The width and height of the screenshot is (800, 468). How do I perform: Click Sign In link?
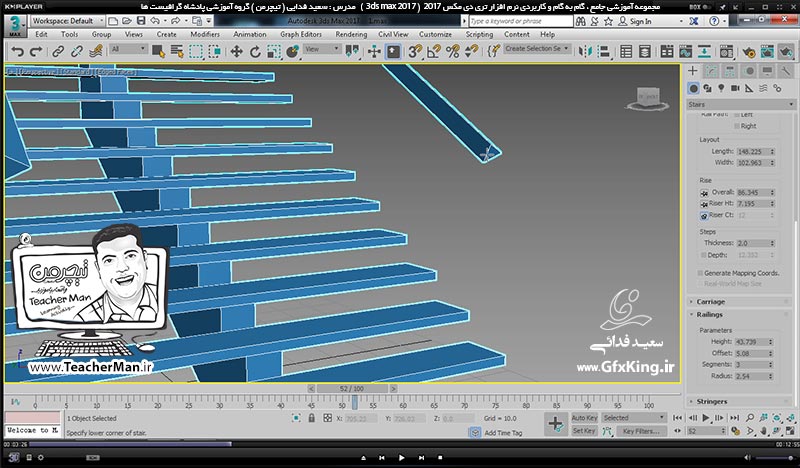click(640, 21)
